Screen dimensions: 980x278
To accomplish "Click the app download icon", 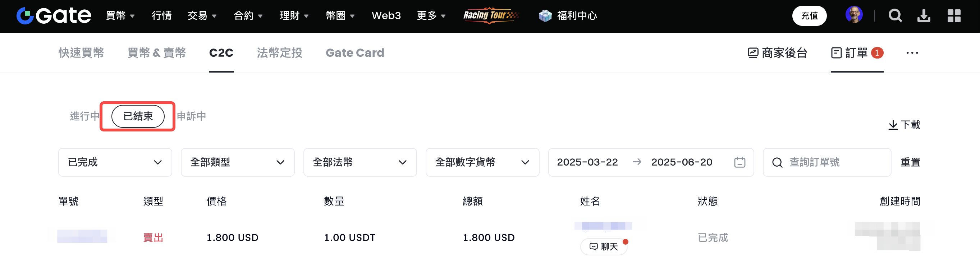I will [924, 15].
